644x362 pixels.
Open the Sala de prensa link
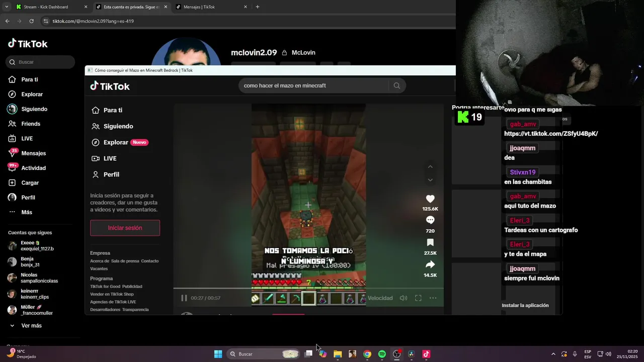pyautogui.click(x=125, y=261)
